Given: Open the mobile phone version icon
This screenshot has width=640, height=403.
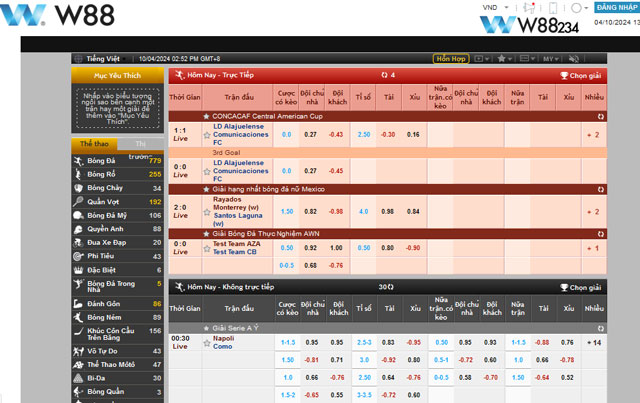Looking at the screenshot, I should (x=553, y=8).
